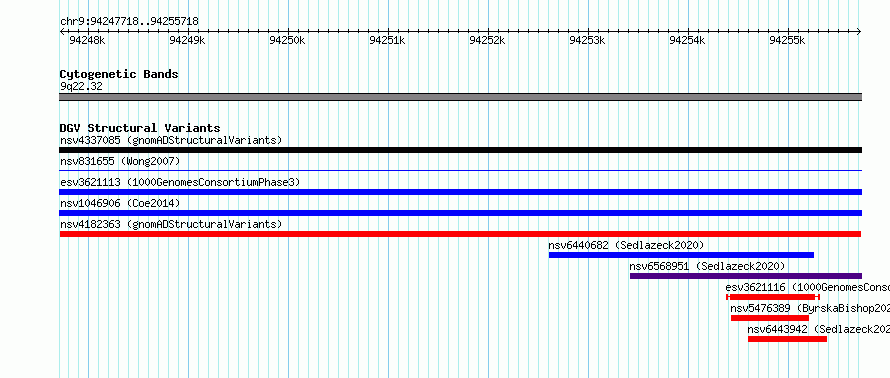Screen dimensions: 890x378
Task: Open the nsv831655 (Wong2007) label
Action: coord(120,161)
